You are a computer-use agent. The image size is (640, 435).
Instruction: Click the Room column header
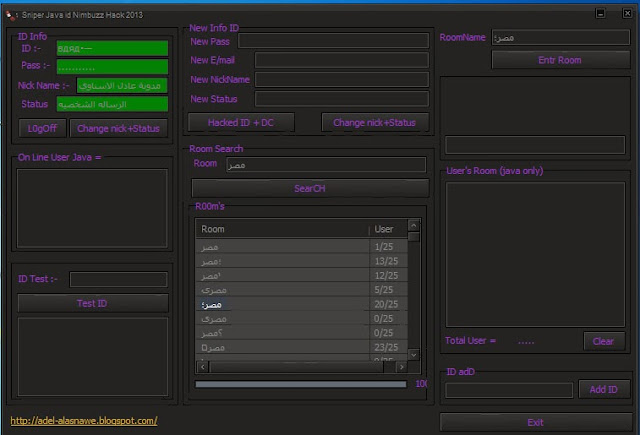point(282,229)
